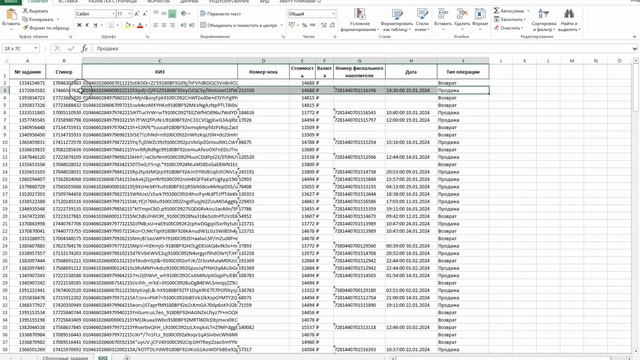Open the ФОРМУЛЫ ribbon tab
Image resolution: width=640 pixels, height=360 pixels.
click(x=158, y=2)
